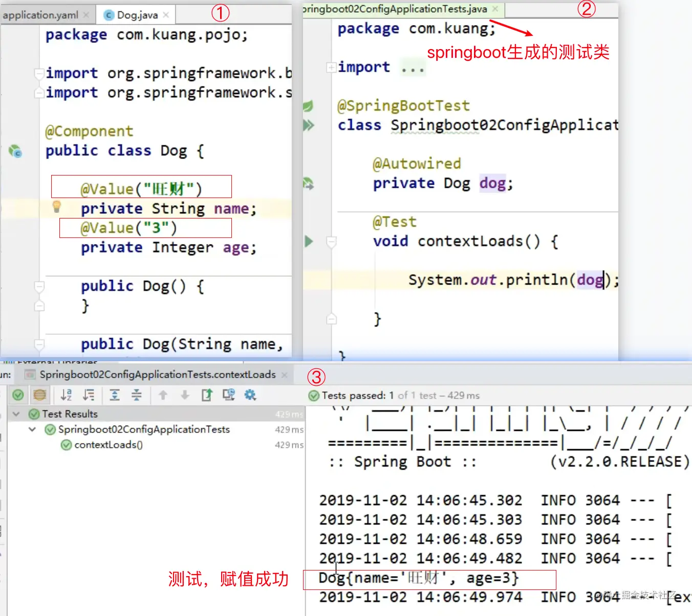Select the Test Results root row
Image resolution: width=692 pixels, height=616 pixels.
156,414
